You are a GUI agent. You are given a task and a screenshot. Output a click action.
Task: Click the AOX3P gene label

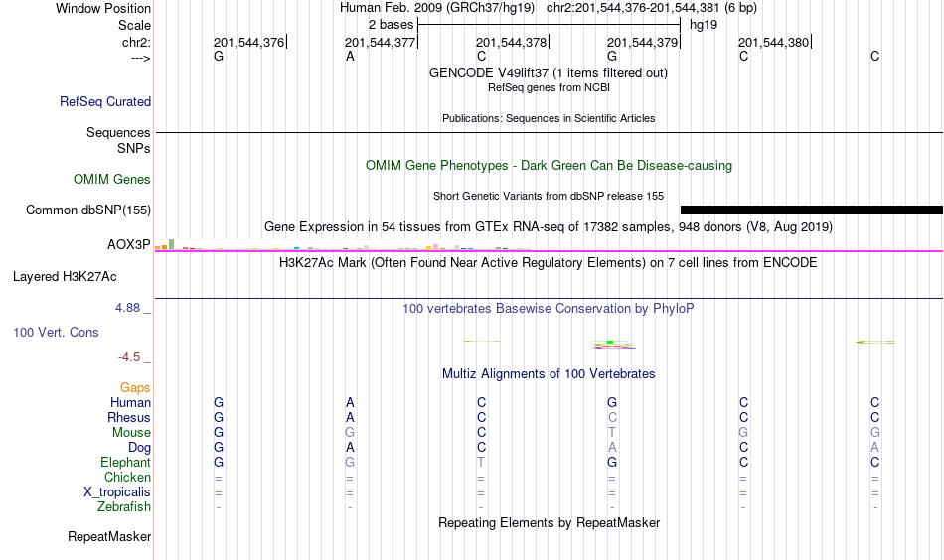(129, 245)
